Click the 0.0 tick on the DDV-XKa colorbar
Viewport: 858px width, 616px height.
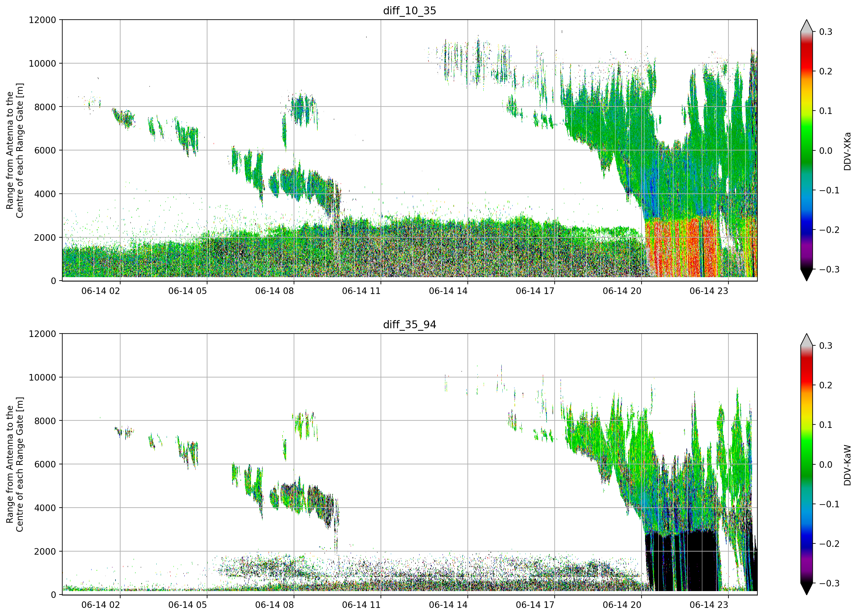[826, 151]
